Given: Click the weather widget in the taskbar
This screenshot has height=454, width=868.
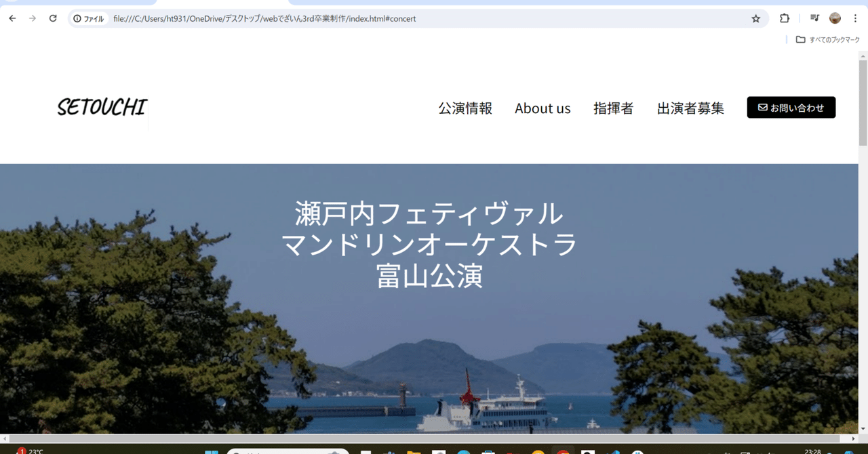Looking at the screenshot, I should (x=28, y=450).
